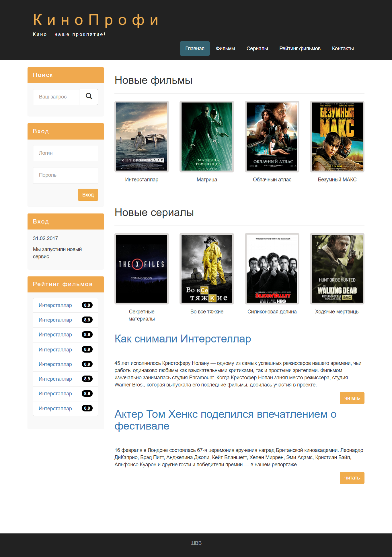Image resolution: width=392 pixels, height=557 pixels.
Task: Open the Walking Dead series poster
Action: click(x=337, y=269)
